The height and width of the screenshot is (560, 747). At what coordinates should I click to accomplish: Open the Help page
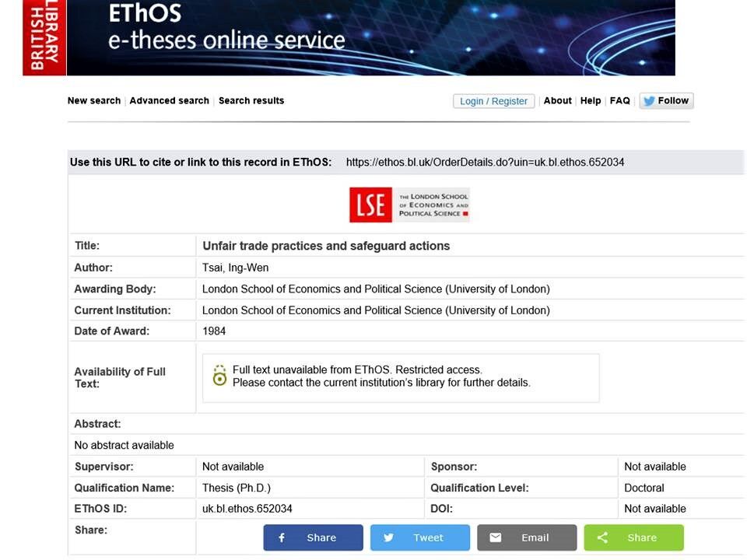click(x=591, y=100)
